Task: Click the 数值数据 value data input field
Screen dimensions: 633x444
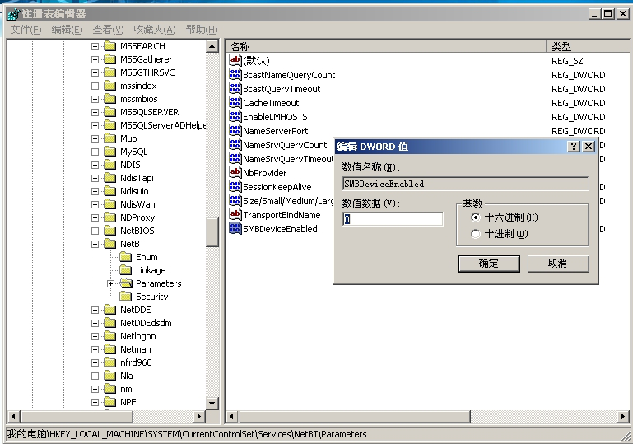Action: (x=392, y=219)
